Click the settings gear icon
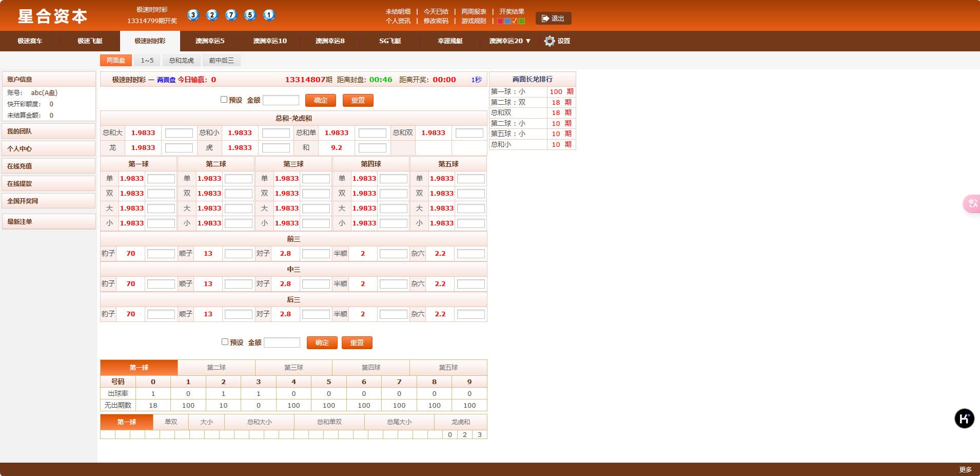 (x=550, y=41)
